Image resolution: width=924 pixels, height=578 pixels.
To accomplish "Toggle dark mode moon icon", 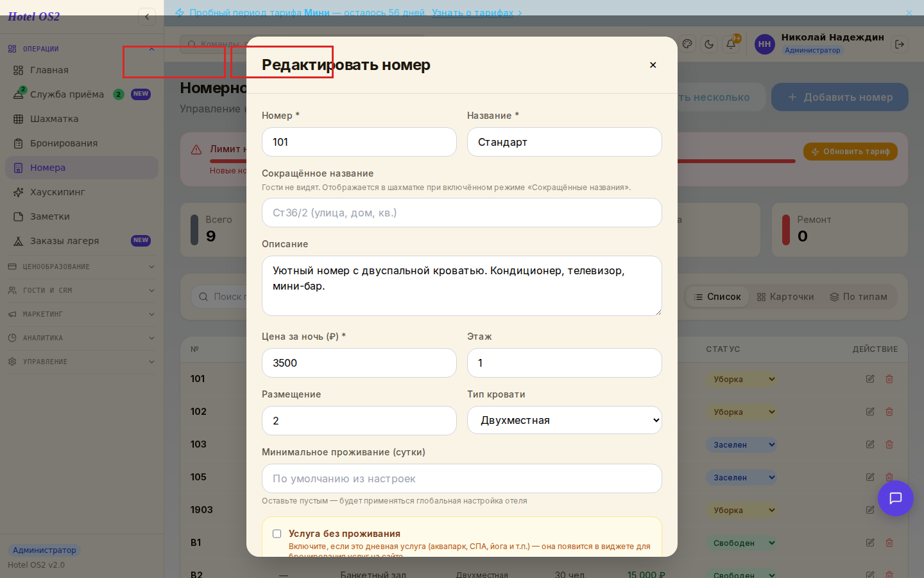I will coord(709,44).
